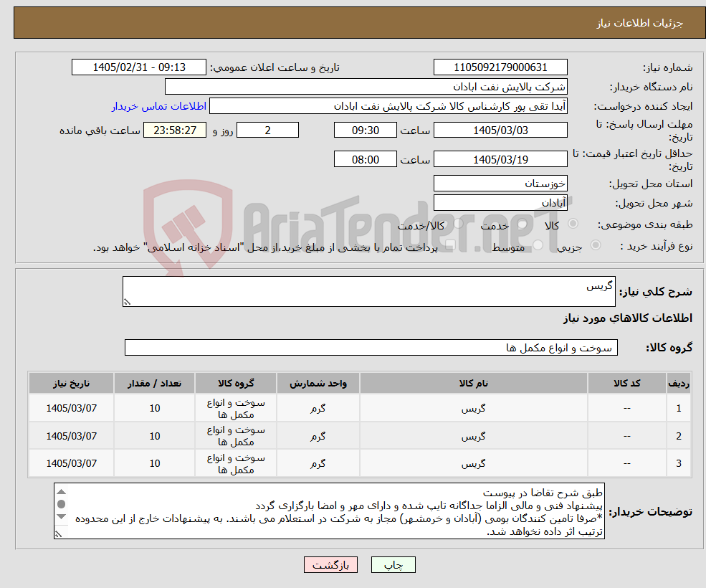Viewport: 706px width, 588px height.
Task: Click گریس name in row 3
Action: click(x=473, y=464)
